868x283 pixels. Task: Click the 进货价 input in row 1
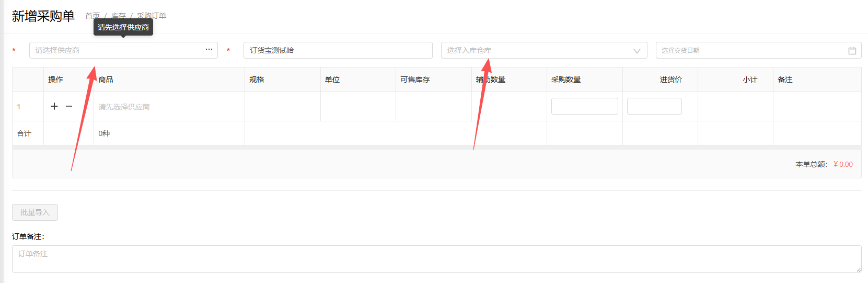click(x=654, y=106)
